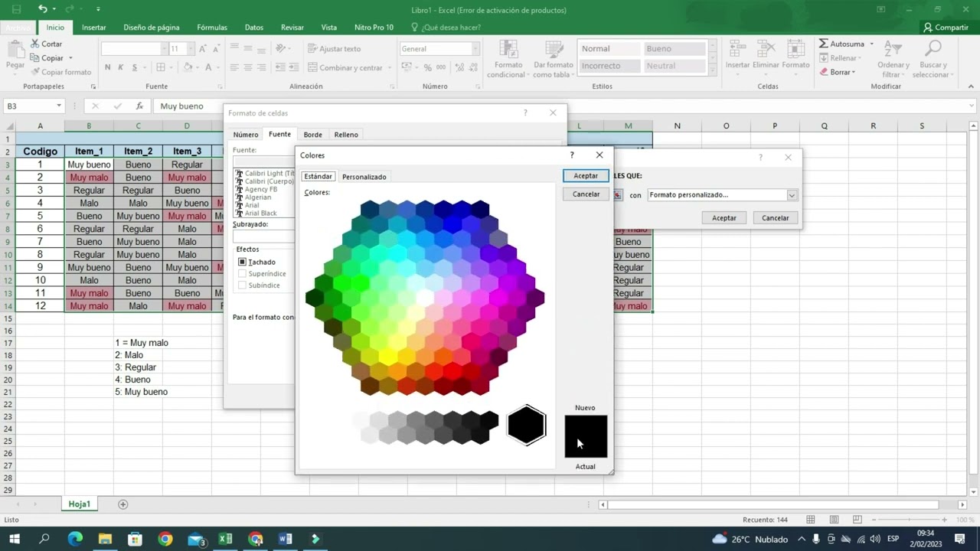Image resolution: width=980 pixels, height=551 pixels.
Task: Switch to the Personalizado tab in Colores
Action: point(364,177)
